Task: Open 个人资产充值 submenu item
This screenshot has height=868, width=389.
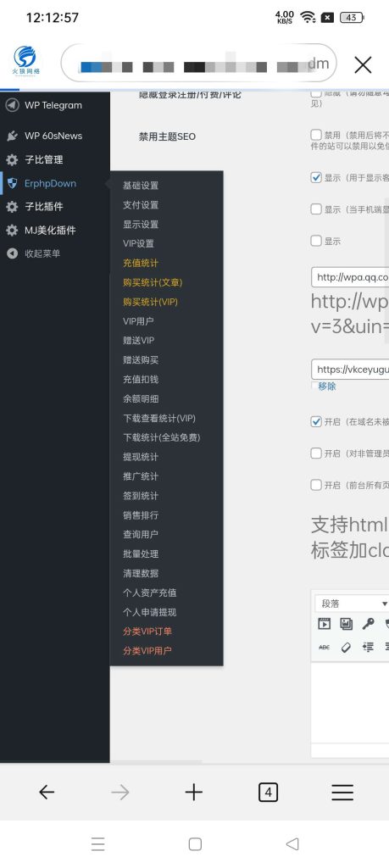Action: (149, 593)
